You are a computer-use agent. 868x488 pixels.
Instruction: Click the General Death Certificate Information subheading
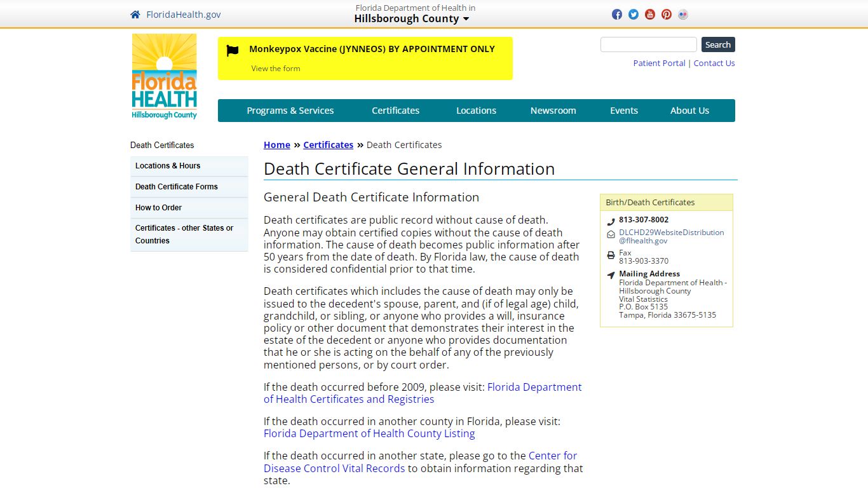pos(371,197)
